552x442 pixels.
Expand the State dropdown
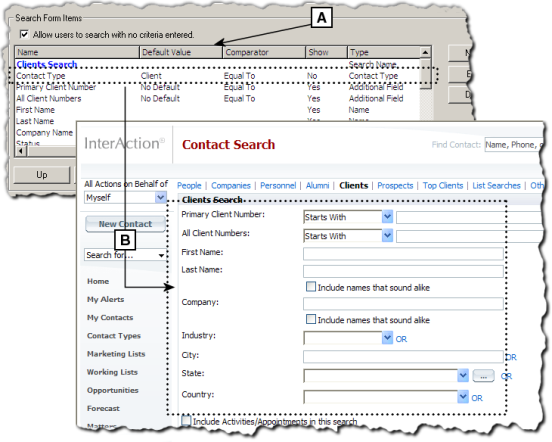(x=463, y=376)
